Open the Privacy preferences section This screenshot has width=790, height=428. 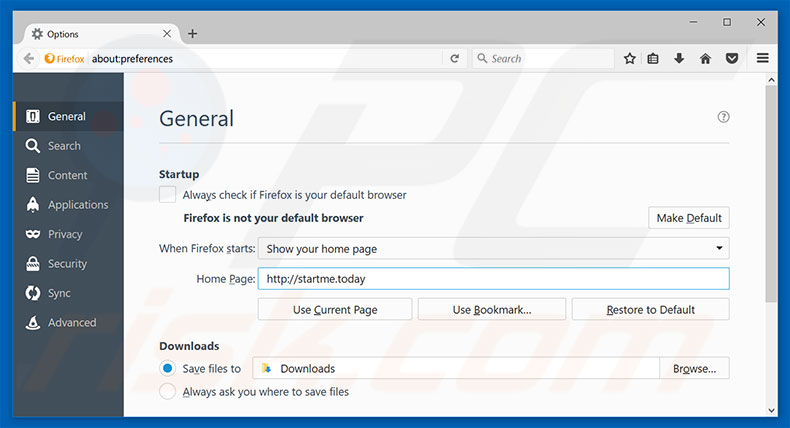point(64,234)
